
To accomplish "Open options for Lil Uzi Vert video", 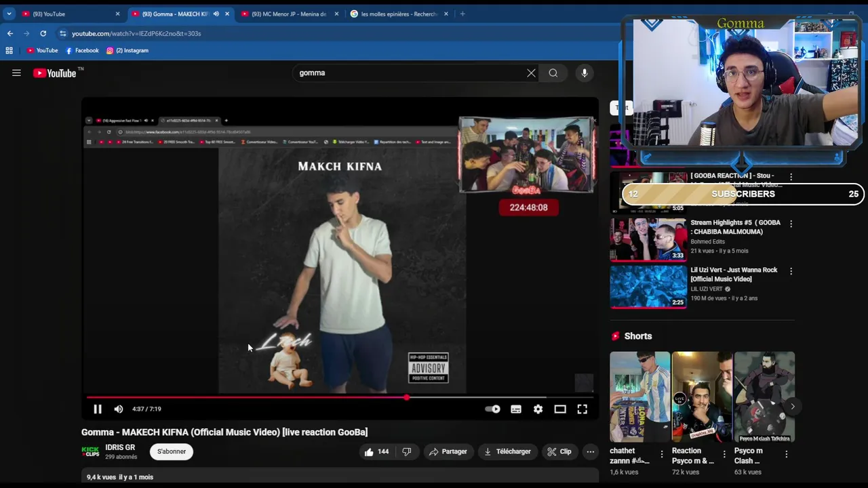I will tap(791, 271).
